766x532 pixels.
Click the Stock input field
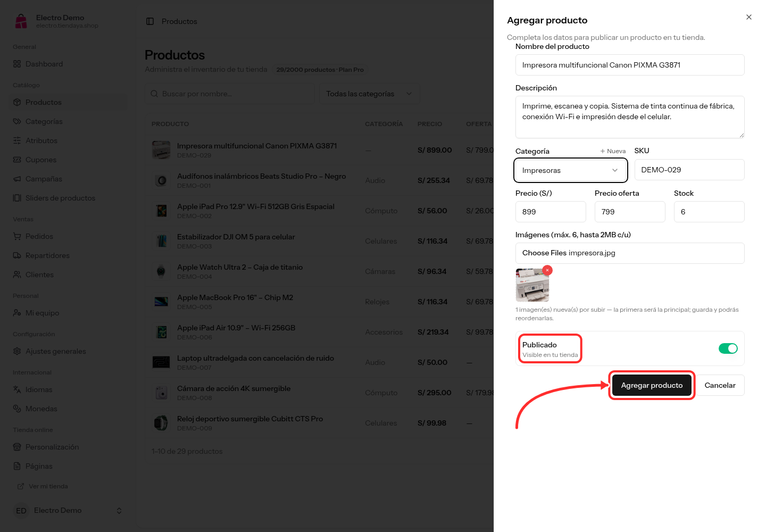709,212
